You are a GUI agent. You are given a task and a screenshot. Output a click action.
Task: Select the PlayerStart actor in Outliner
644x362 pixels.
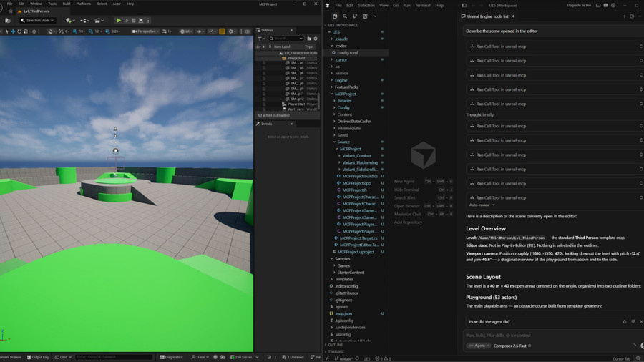tap(296, 104)
